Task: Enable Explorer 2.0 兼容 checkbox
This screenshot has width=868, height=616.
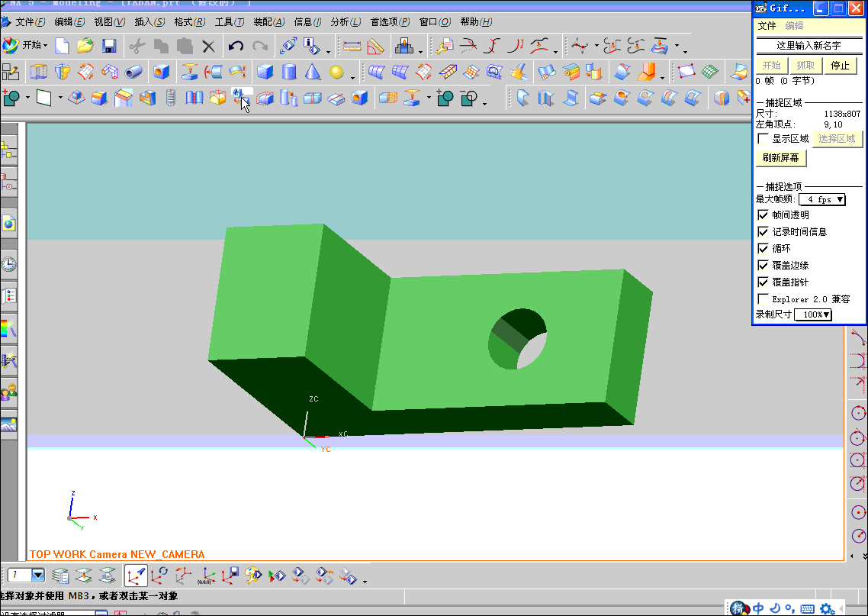Action: point(763,299)
